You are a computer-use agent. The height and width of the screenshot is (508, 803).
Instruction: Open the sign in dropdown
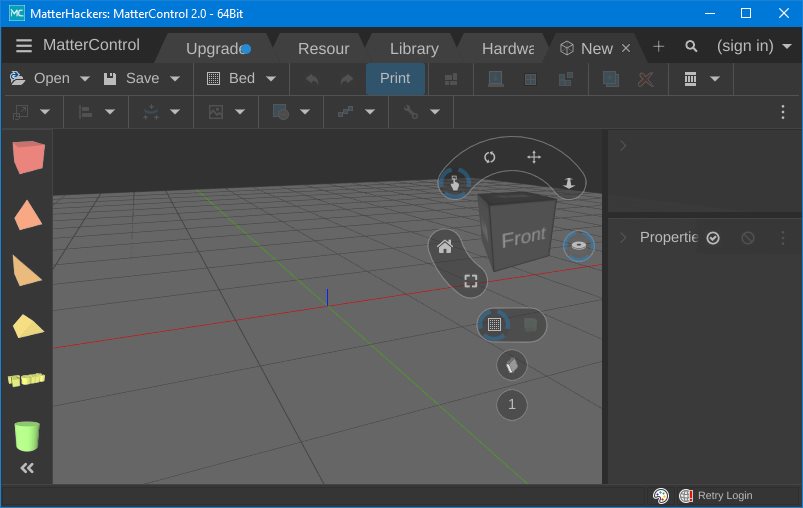[x=754, y=47]
